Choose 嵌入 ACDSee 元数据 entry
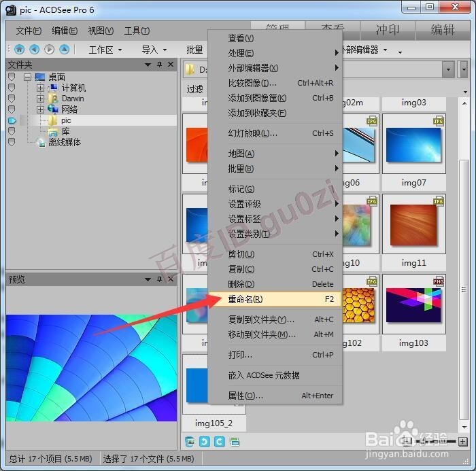 coord(275,375)
